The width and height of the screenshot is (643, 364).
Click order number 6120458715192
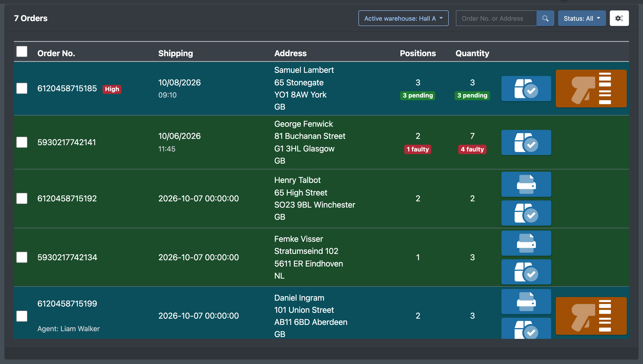(67, 198)
